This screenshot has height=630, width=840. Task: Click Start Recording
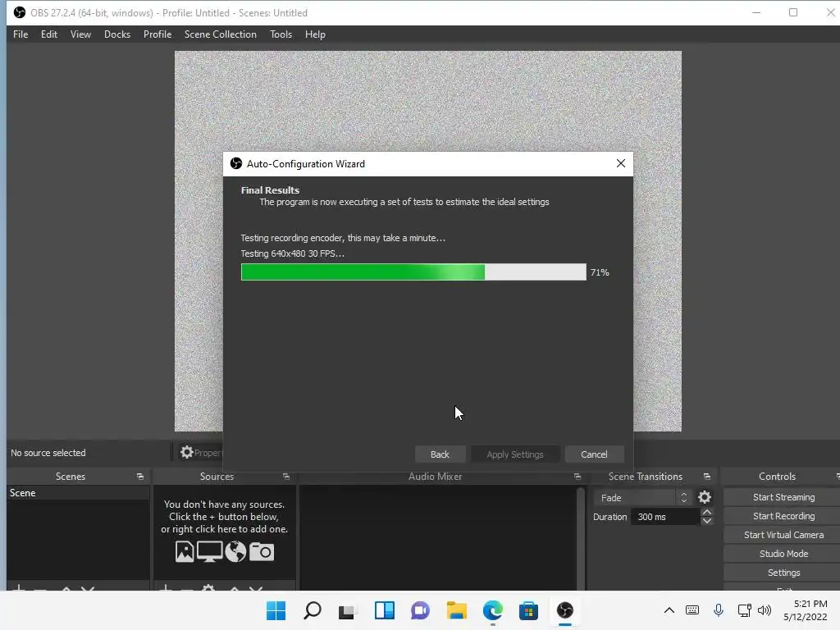point(783,516)
